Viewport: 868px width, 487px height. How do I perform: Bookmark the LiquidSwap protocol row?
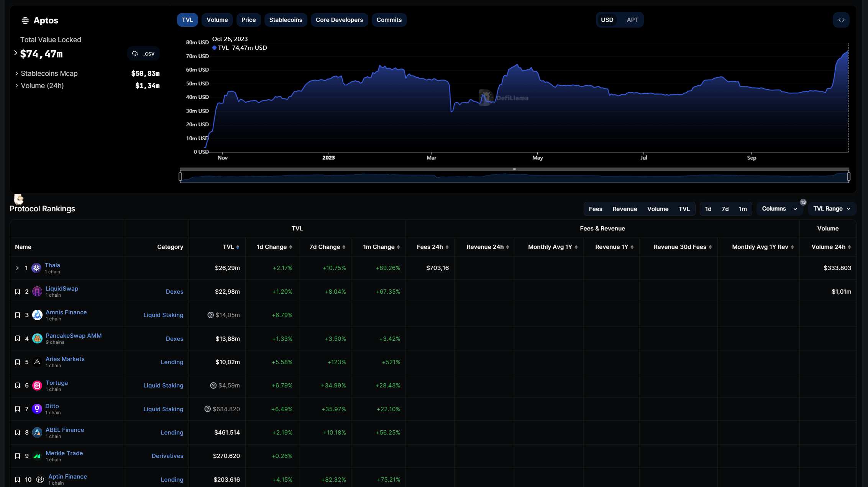pyautogui.click(x=18, y=292)
